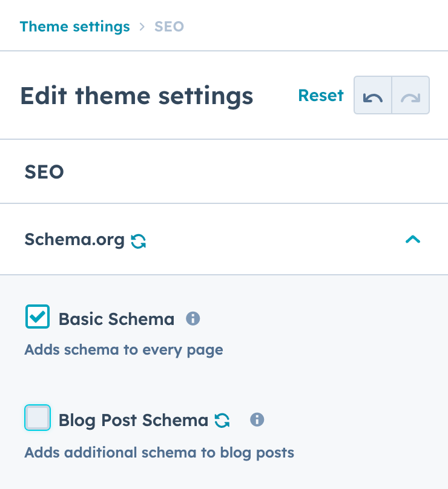Open the info tooltip next to Basic Schema
Viewport: 448px width, 489px height.
193,318
